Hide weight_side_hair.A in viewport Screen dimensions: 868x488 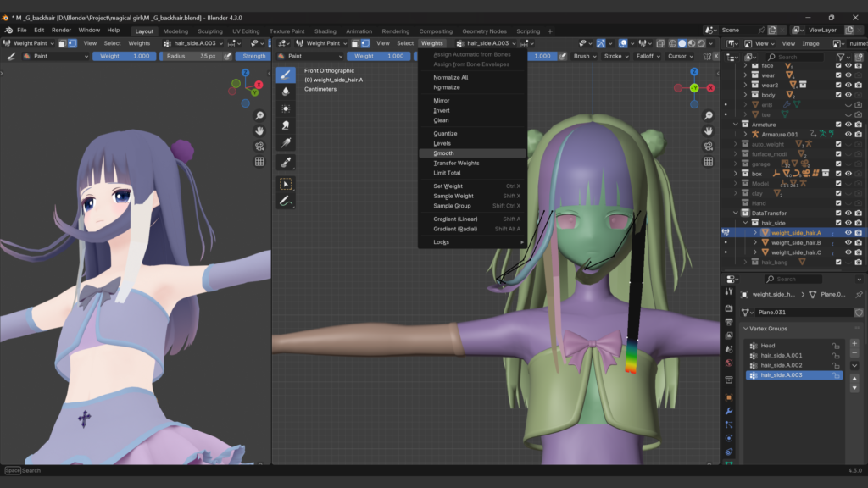coord(848,232)
